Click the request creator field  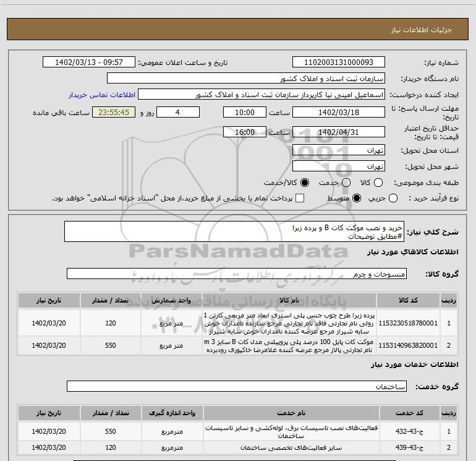[261, 95]
